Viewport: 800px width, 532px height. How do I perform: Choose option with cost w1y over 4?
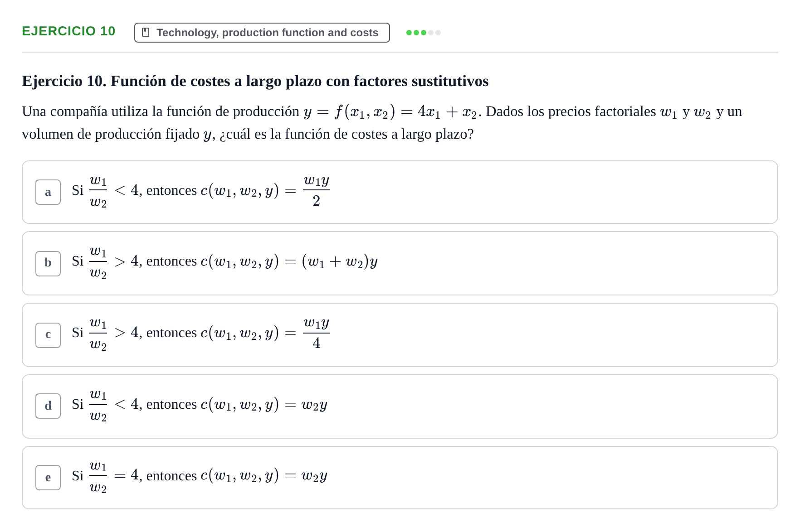click(x=400, y=335)
